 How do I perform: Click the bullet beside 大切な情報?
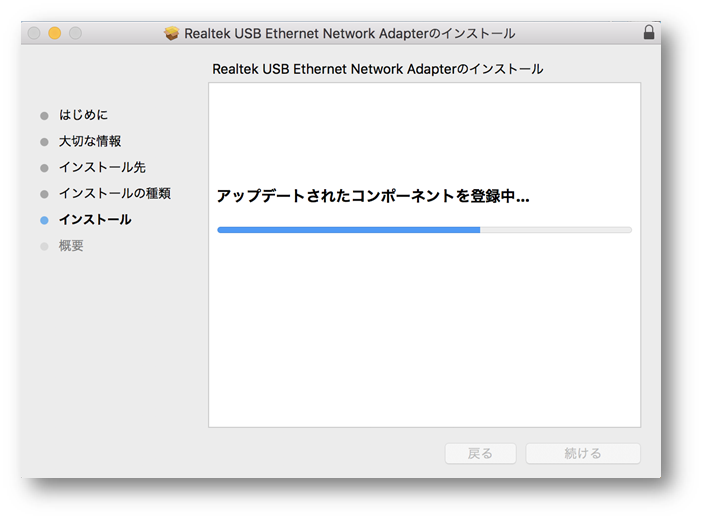[x=44, y=142]
